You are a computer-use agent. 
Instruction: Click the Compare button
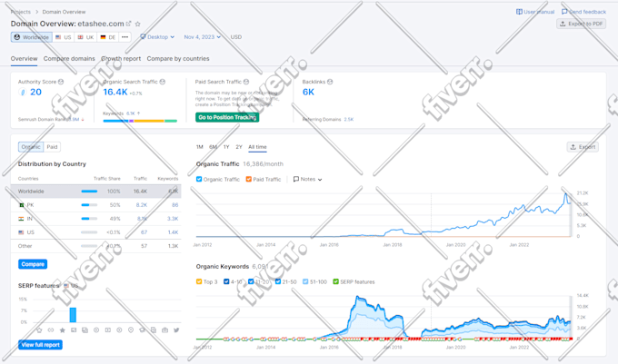(33, 264)
